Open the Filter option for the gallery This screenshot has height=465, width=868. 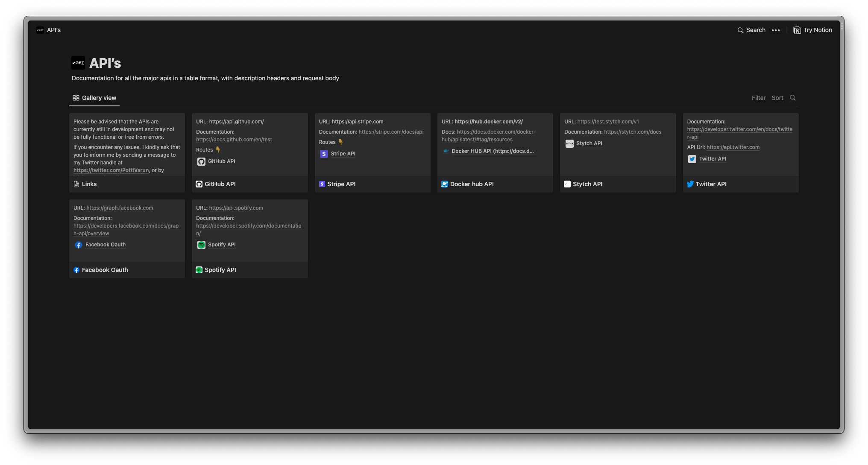[x=759, y=98]
